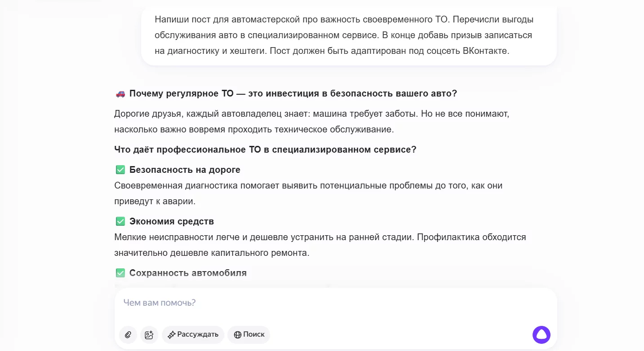Click the green checkmark beside "Экономия средств"

click(x=120, y=221)
